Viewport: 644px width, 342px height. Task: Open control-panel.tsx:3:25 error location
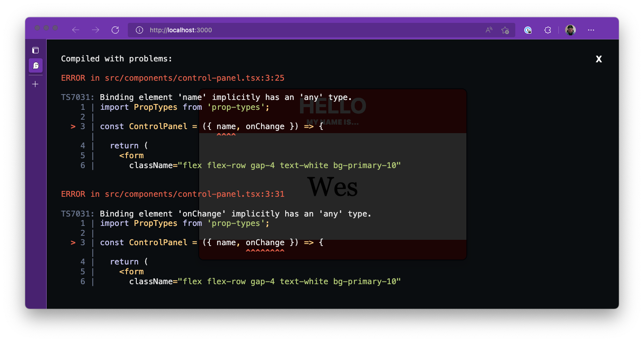point(195,78)
